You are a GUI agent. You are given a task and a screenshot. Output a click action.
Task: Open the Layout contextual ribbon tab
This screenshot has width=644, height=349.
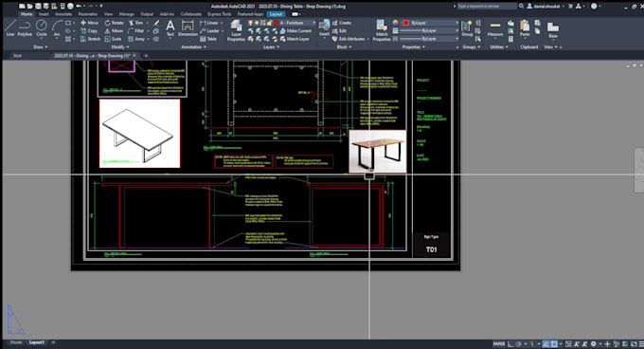[276, 14]
